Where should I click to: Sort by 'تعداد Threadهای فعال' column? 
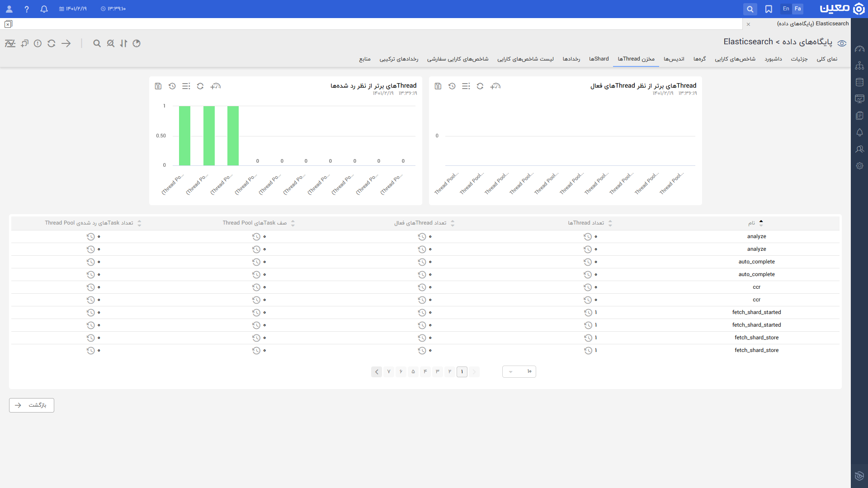point(424,223)
